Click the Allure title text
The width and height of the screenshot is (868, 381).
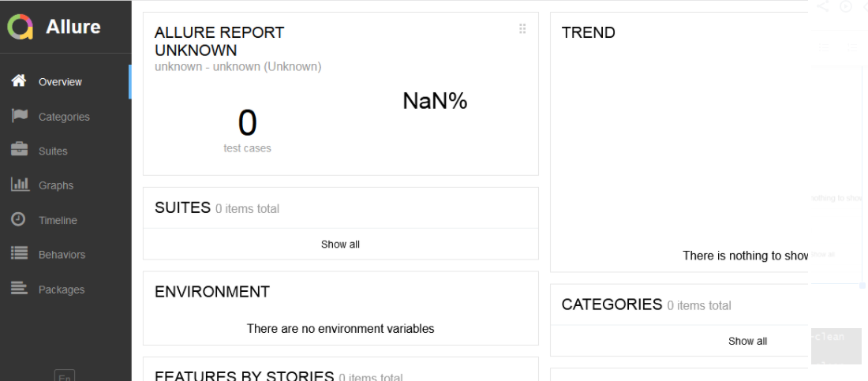click(73, 27)
